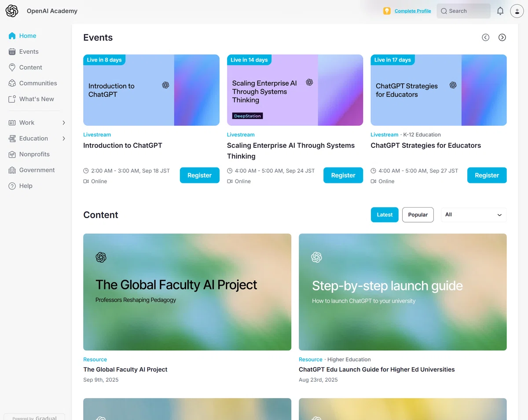Viewport: 528px width, 420px height.
Task: Click the Content lightbulb icon in sidebar
Action: (x=12, y=67)
